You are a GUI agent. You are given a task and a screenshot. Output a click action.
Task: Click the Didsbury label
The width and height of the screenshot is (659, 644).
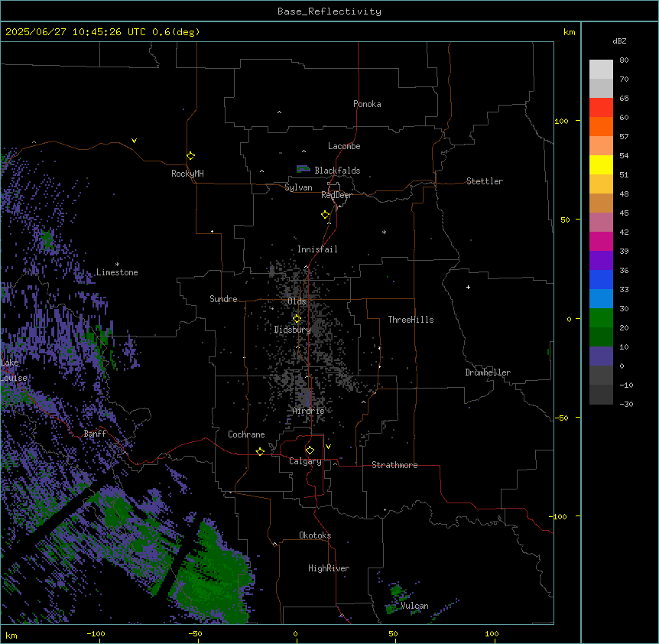point(293,330)
